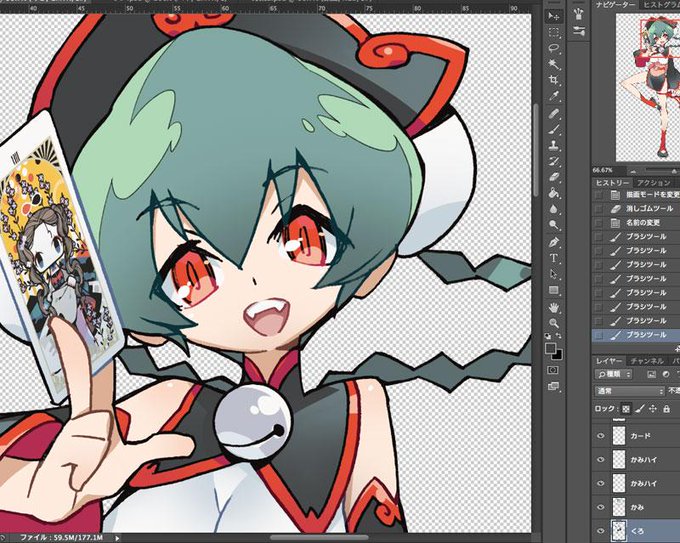Switch to the アクション tab
680x543 pixels.
pos(654,183)
